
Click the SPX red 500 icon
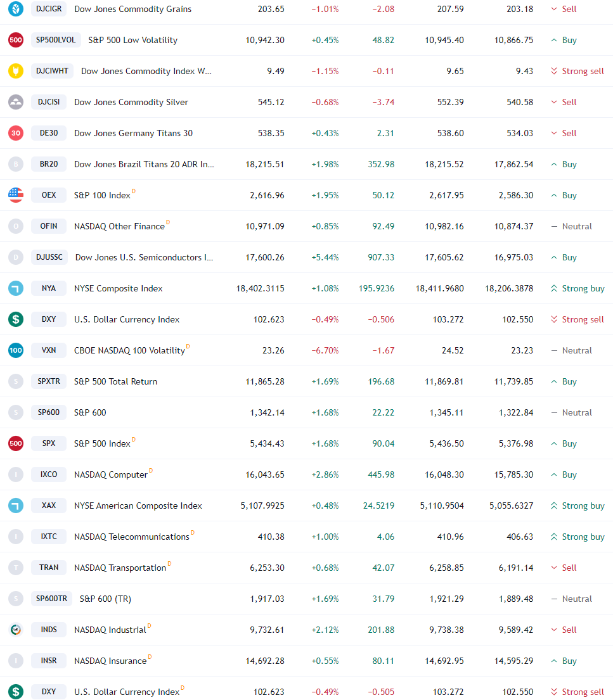[16, 443]
